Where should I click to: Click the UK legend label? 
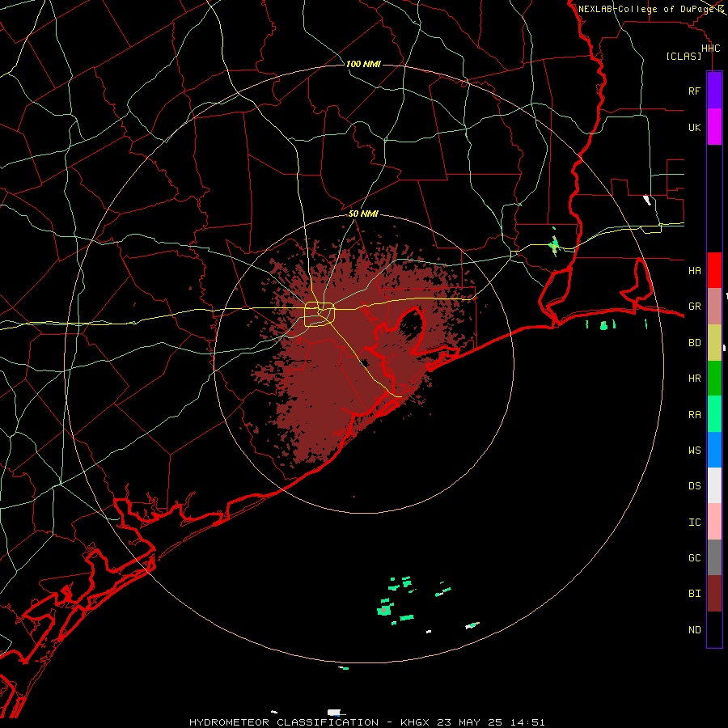(x=694, y=127)
